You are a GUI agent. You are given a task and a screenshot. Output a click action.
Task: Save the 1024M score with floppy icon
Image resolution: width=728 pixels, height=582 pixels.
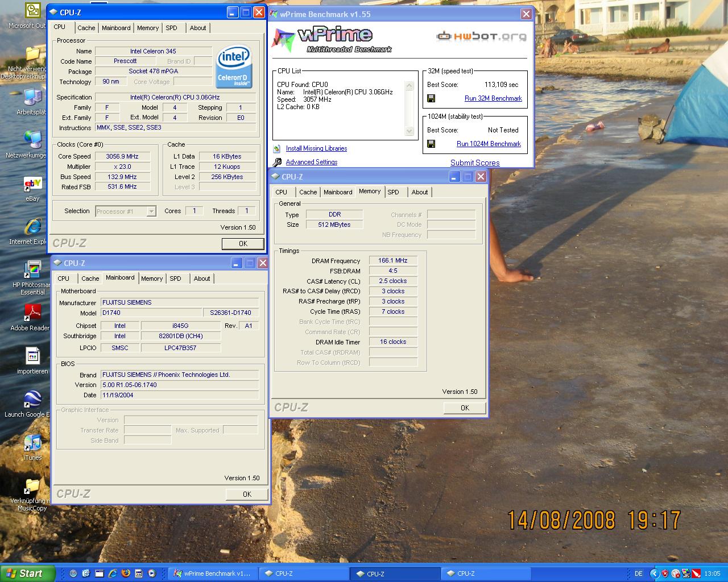431,144
